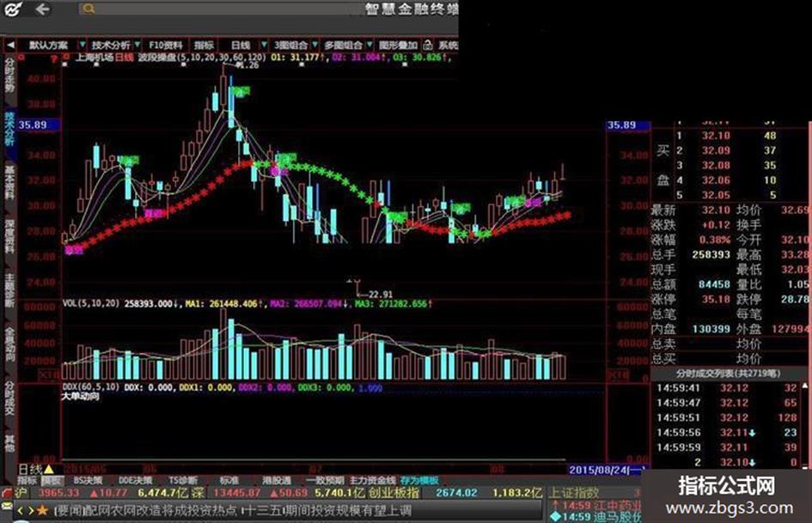Screen dimensions: 812x523
Task: Click the 上证指数 status label
Action: click(575, 492)
